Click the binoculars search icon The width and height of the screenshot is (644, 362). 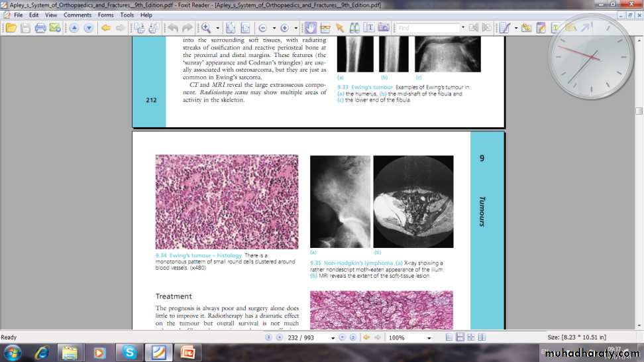354,28
